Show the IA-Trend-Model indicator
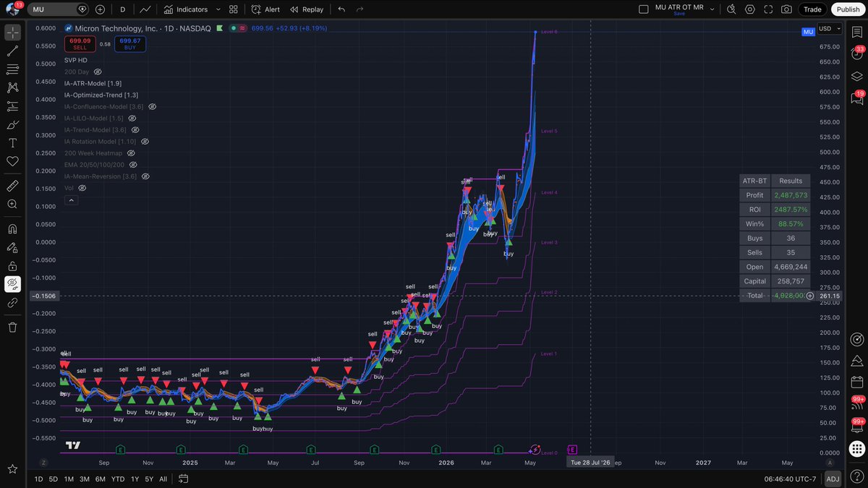Screen dimensions: 868x488 [x=135, y=129]
